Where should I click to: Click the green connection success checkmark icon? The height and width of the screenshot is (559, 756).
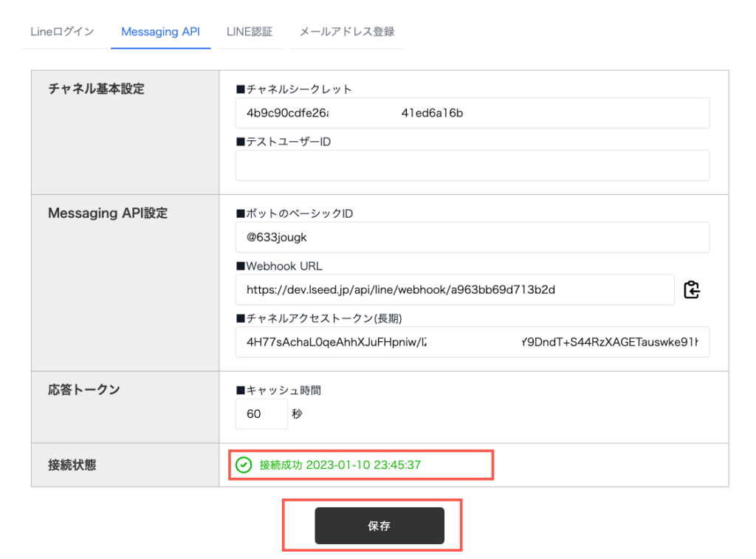tap(244, 465)
